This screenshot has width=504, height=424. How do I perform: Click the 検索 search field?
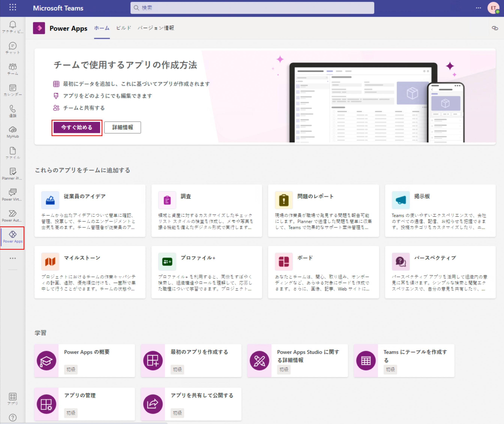[252, 8]
